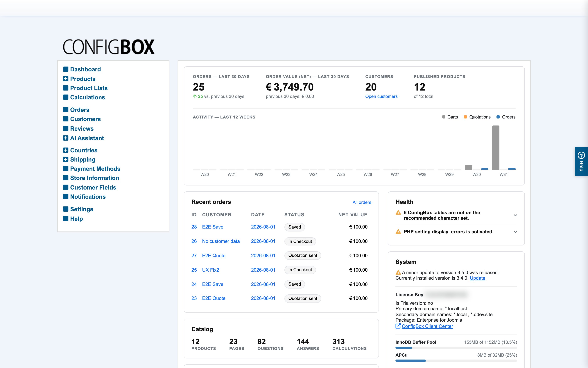The height and width of the screenshot is (368, 588).
Task: Open the Settings menu item
Action: coord(82,209)
